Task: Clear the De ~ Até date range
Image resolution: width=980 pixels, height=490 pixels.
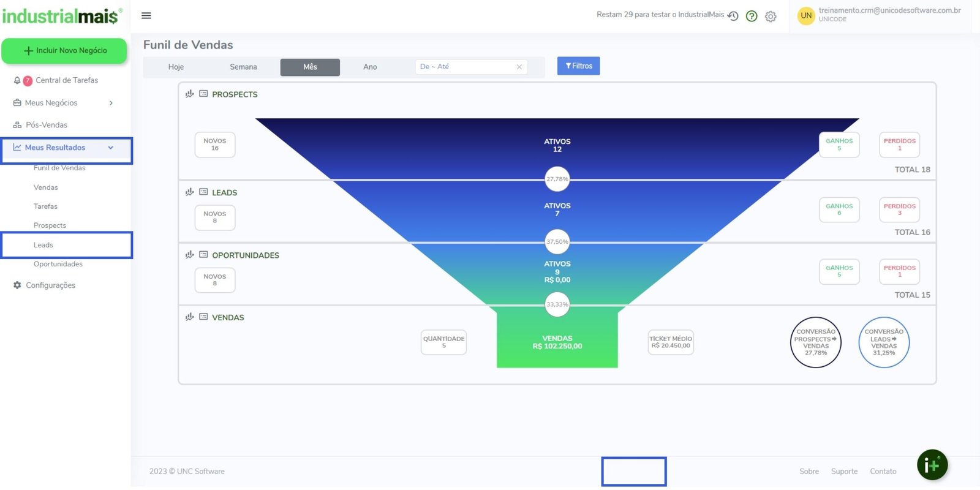Action: pyautogui.click(x=519, y=67)
